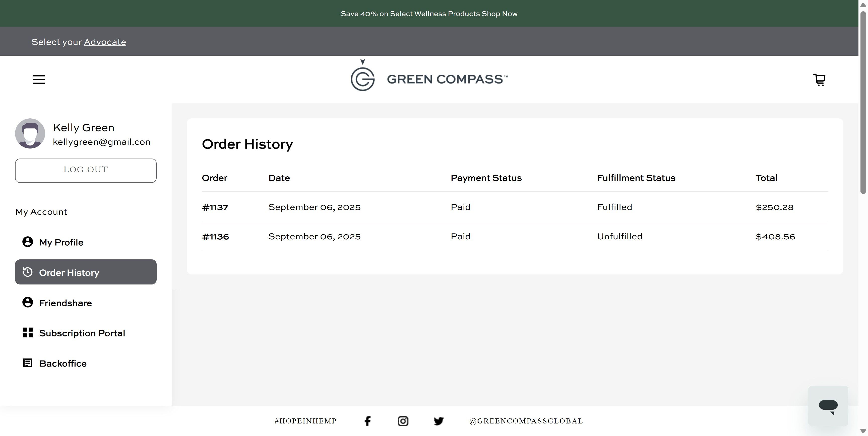868x436 pixels.
Task: Click the date of order #1136
Action: [x=314, y=236]
